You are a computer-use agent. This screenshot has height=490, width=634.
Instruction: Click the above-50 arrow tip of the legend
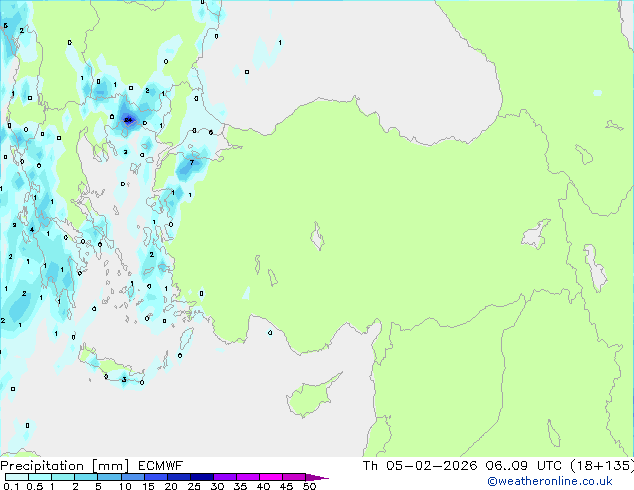317,477
